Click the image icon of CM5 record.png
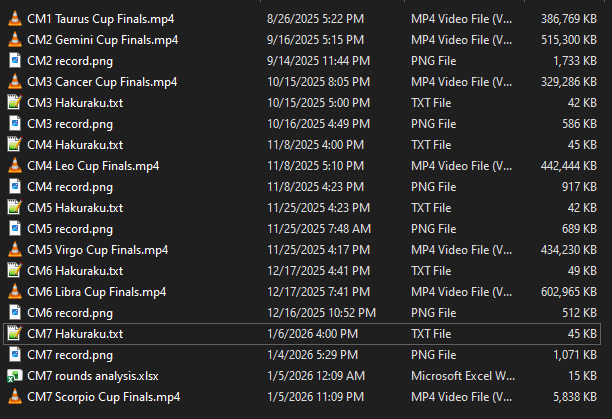 15,229
